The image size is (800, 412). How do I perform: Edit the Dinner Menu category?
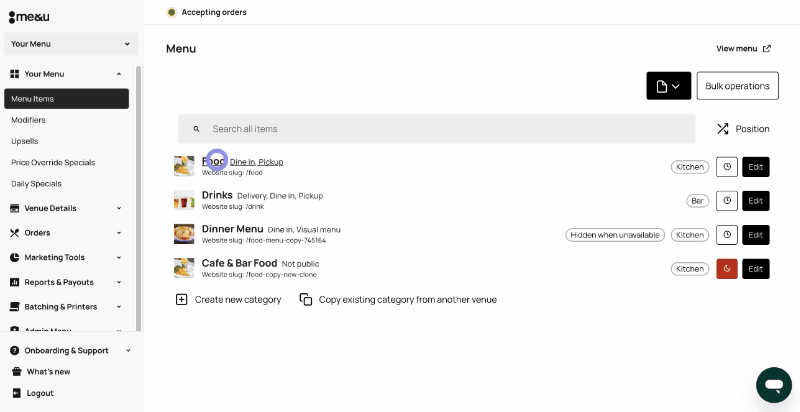tap(756, 235)
